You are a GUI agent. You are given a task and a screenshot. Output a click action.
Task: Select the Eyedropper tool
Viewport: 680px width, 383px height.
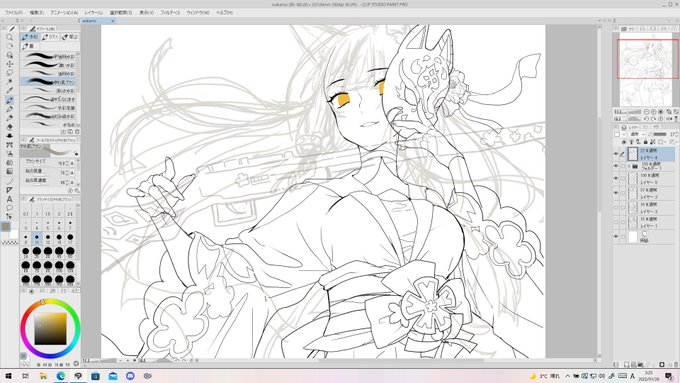point(10,91)
